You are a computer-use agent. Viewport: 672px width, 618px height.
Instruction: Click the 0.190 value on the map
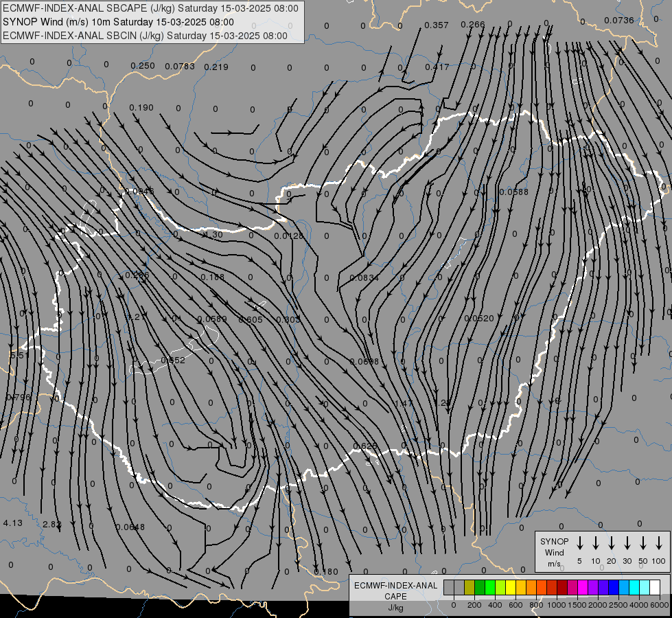pyautogui.click(x=141, y=107)
